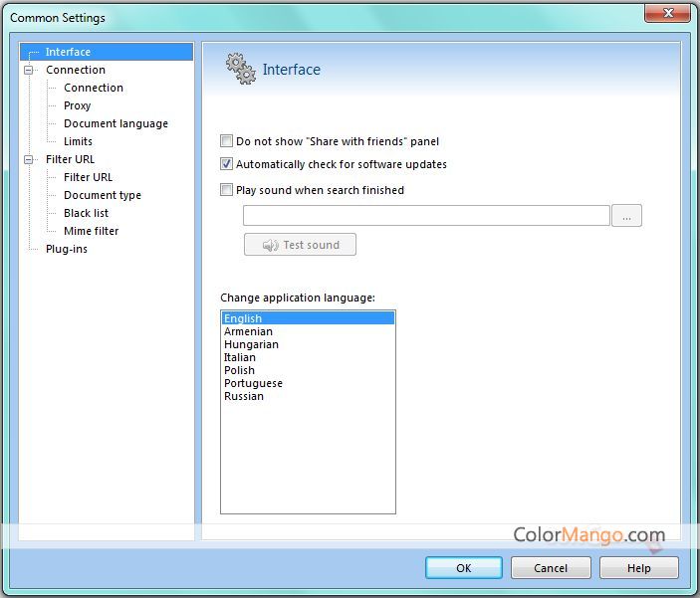This screenshot has height=598, width=700.
Task: Select Interface in the settings tree
Action: pos(68,52)
